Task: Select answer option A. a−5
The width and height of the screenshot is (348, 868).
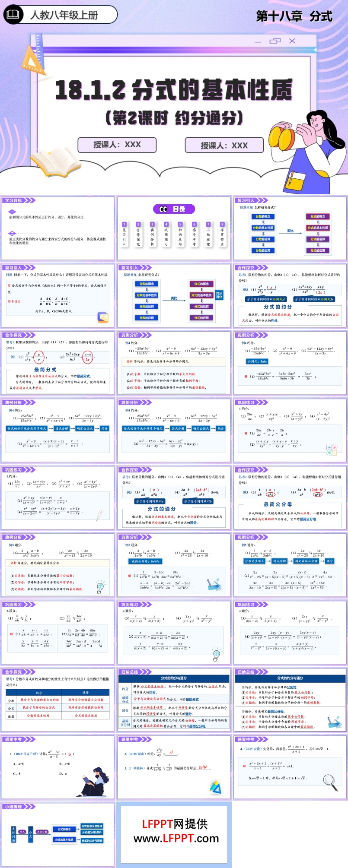Action: [x=19, y=763]
